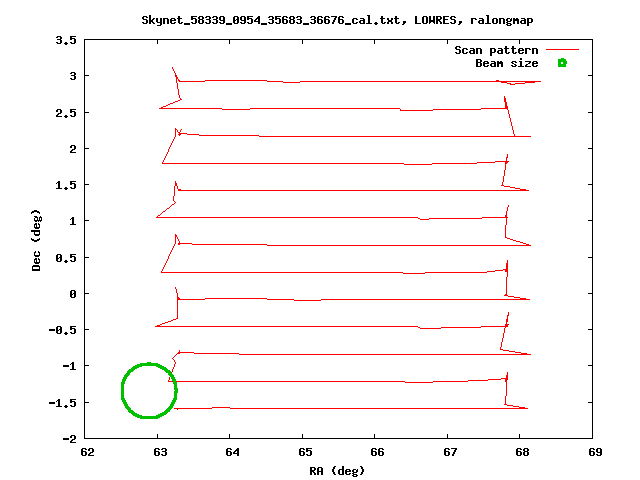Click the x-axis tick label 66
Viewport: 640px width, 480px height.
(x=378, y=452)
